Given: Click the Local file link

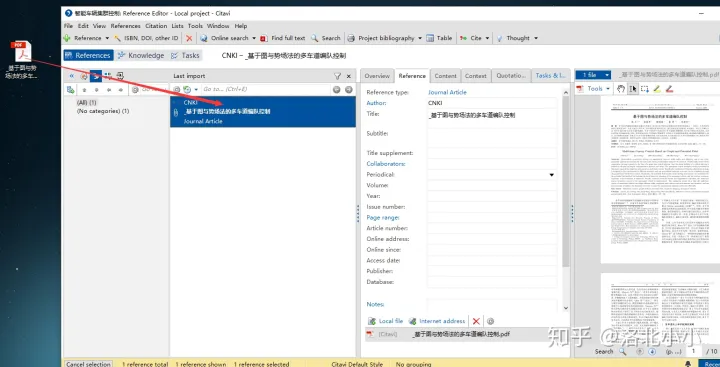Looking at the screenshot, I should coord(386,321).
